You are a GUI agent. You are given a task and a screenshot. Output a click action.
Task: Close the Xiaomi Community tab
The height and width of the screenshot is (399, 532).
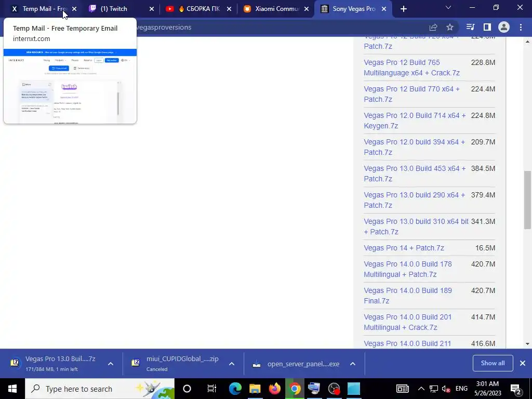[307, 9]
